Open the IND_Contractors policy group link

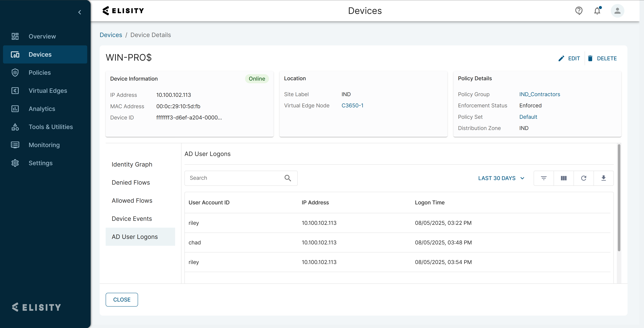tap(540, 94)
